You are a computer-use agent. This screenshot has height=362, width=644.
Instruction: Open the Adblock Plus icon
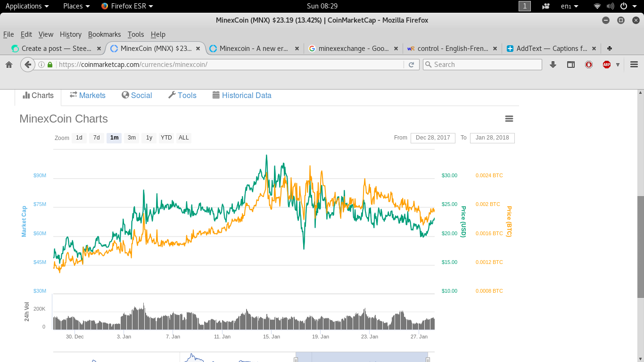[607, 65]
